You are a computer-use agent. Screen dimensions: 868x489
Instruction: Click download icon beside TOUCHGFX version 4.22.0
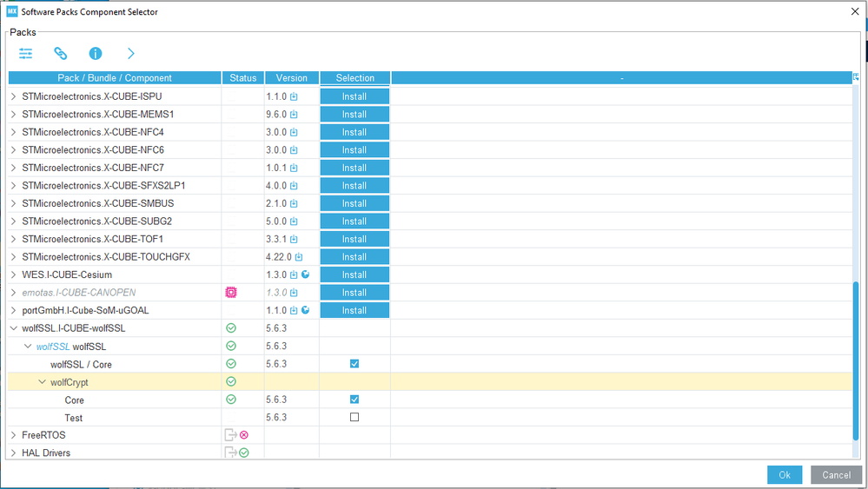click(299, 257)
